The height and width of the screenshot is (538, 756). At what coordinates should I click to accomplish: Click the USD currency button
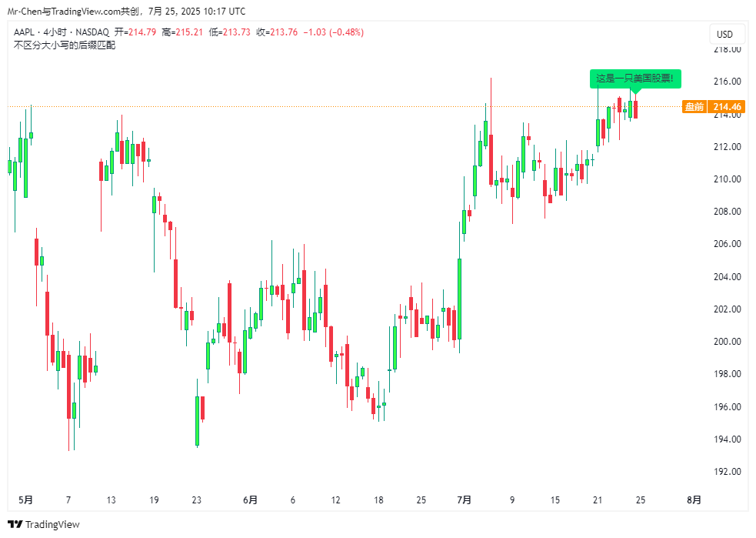point(727,35)
